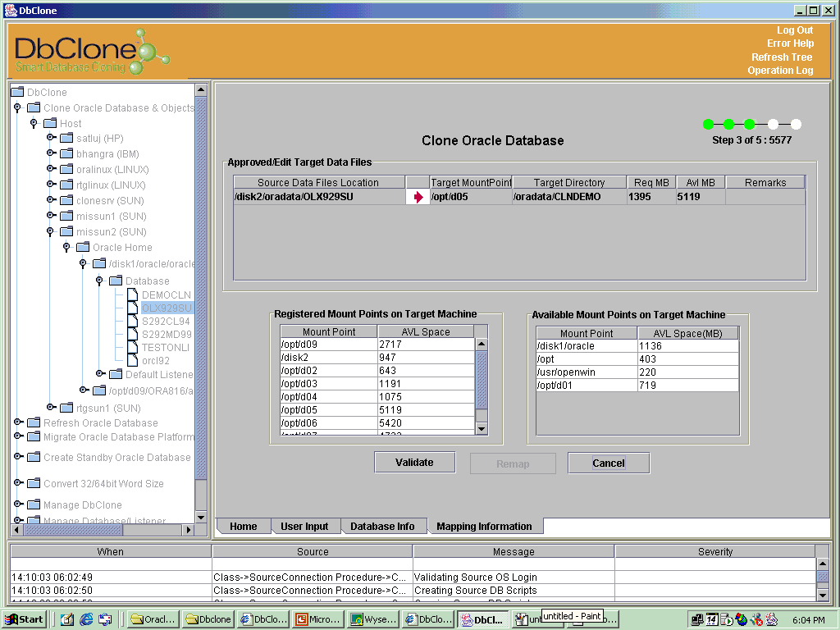
Task: Click the third quick launch icon before Oracl...
Action: (x=105, y=619)
